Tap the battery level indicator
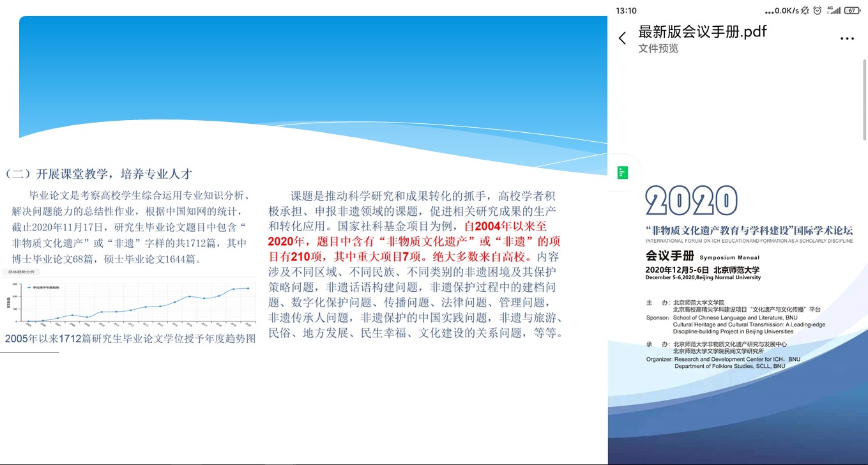Viewport: 868px width, 465px height. (x=852, y=11)
